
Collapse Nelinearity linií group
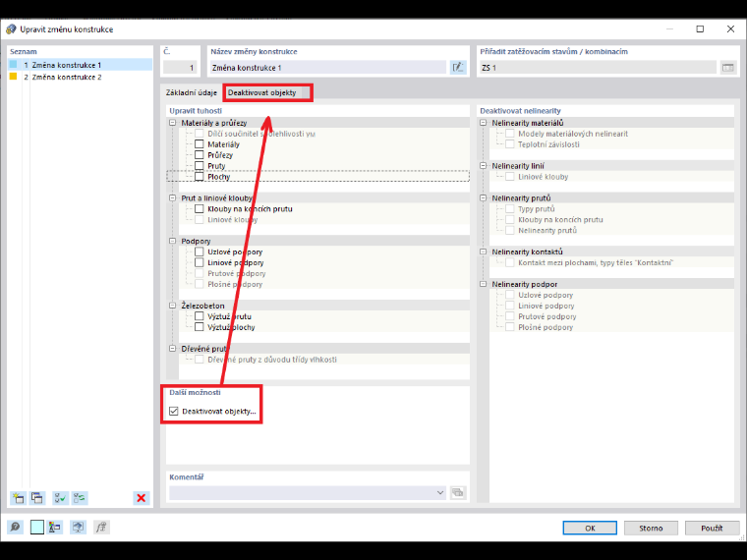click(483, 166)
